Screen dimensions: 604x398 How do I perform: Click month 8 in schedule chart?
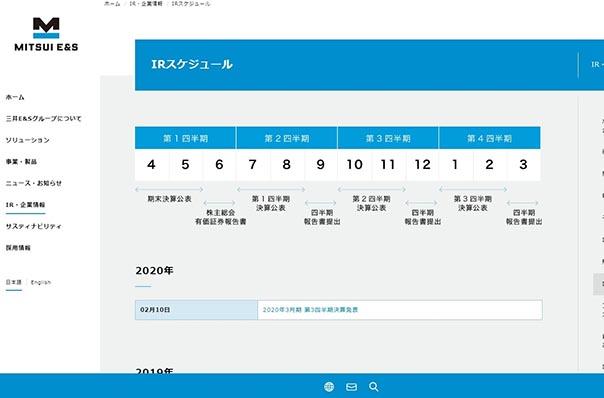click(287, 165)
